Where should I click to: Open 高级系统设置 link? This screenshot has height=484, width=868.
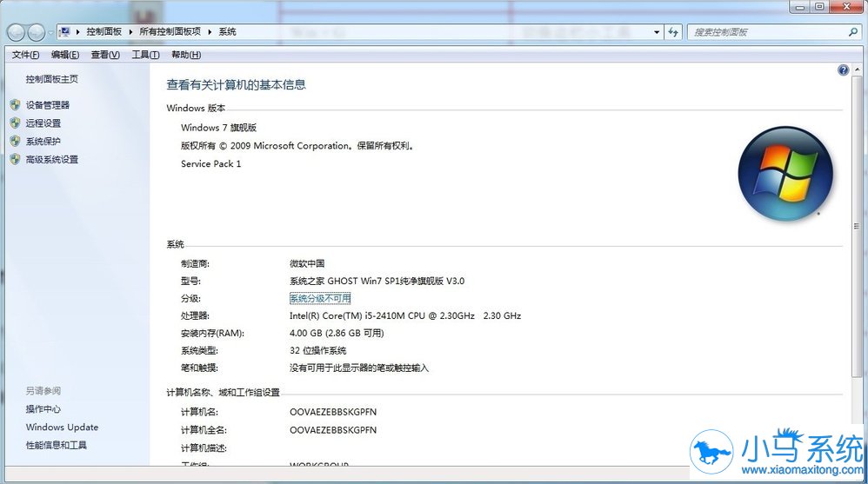click(52, 159)
